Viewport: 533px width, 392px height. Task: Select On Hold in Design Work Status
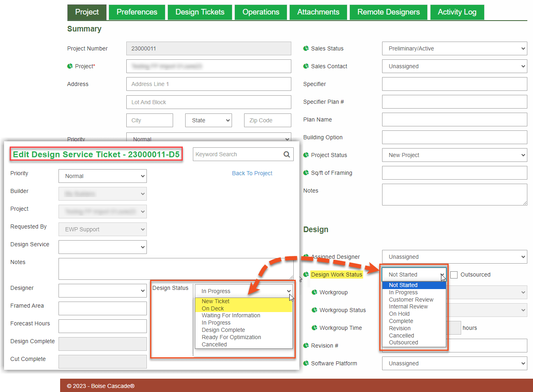point(414,314)
